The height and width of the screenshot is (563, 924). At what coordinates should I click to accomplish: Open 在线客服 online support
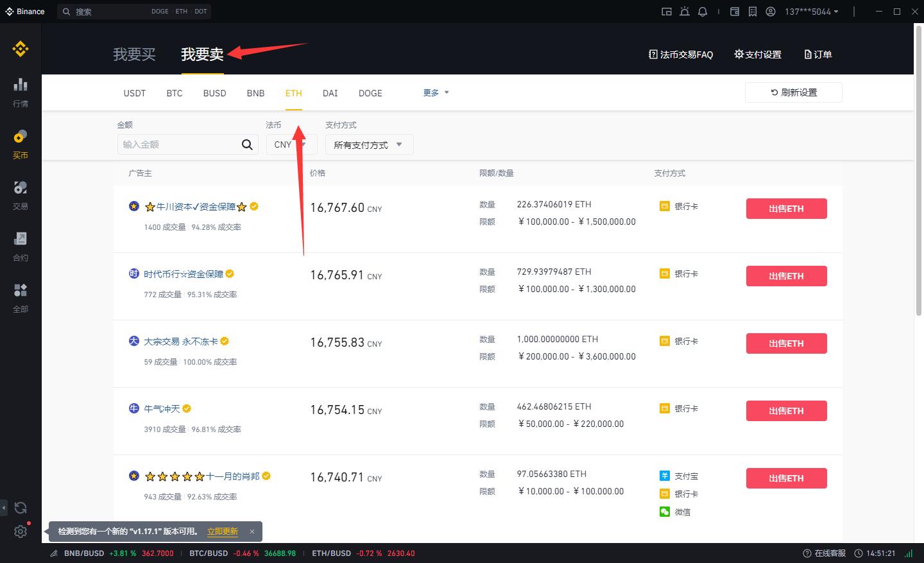pos(825,553)
